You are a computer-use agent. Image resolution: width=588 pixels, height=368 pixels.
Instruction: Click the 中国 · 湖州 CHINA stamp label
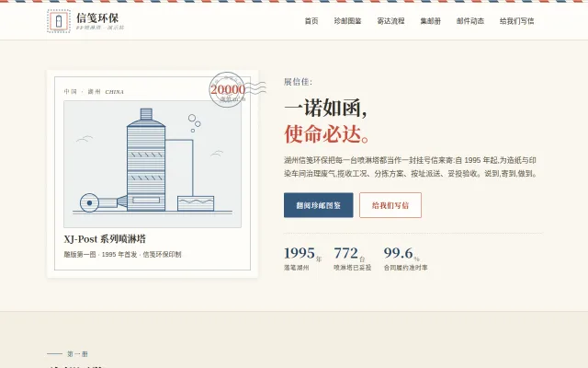(94, 92)
